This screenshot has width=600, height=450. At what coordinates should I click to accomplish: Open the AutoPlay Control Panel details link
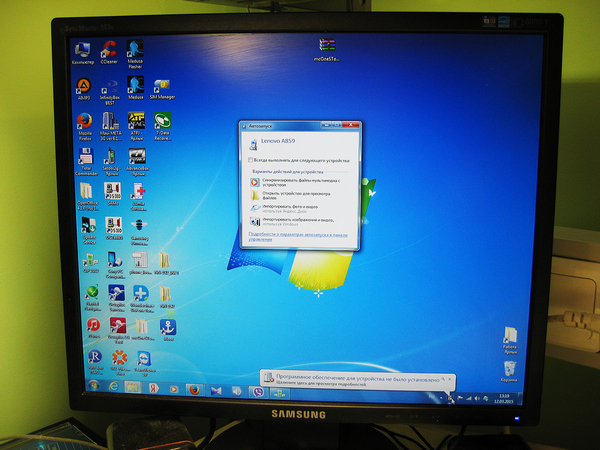tap(298, 237)
